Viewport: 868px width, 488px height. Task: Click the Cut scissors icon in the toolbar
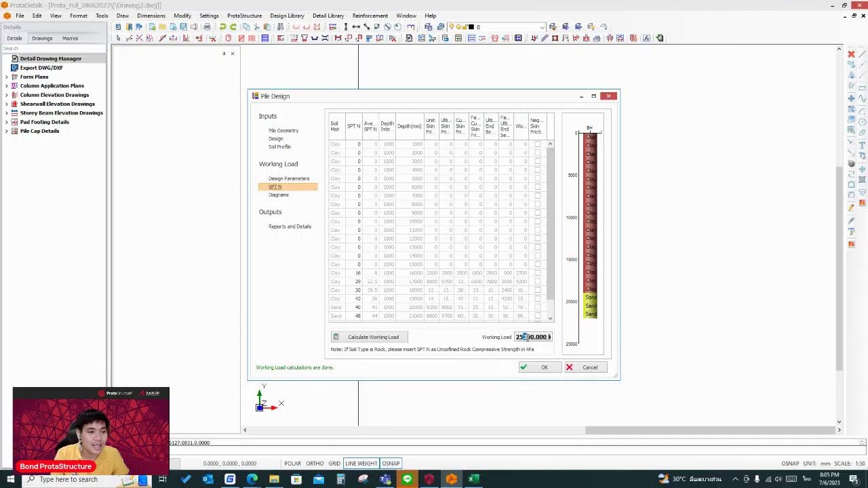256,27
